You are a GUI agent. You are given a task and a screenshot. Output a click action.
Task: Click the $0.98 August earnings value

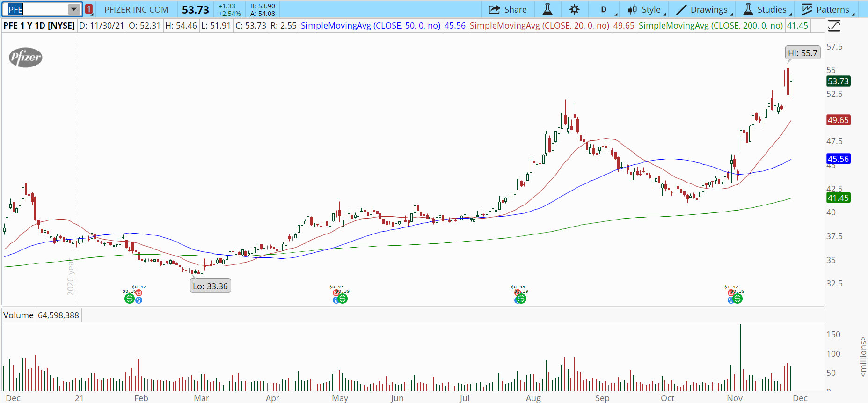[518, 287]
